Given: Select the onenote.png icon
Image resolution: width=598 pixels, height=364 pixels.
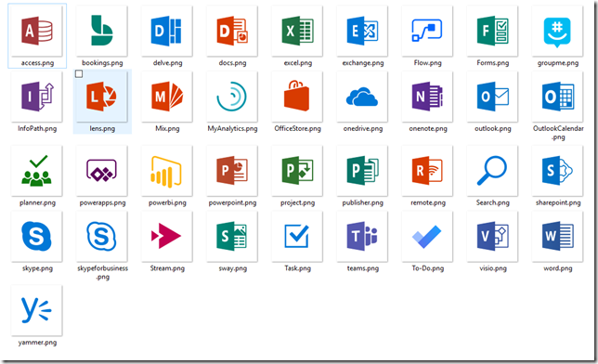Looking at the screenshot, I should (x=427, y=97).
